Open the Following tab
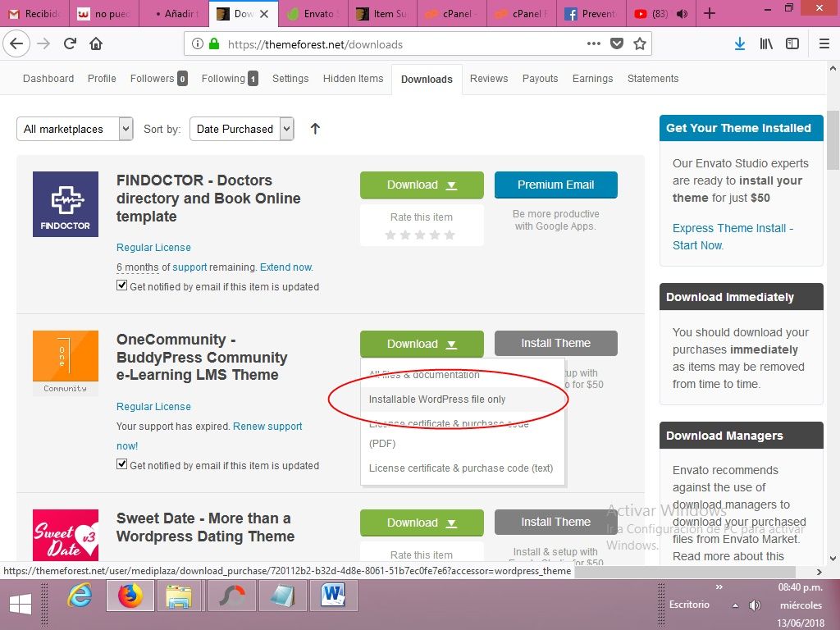 click(x=230, y=78)
